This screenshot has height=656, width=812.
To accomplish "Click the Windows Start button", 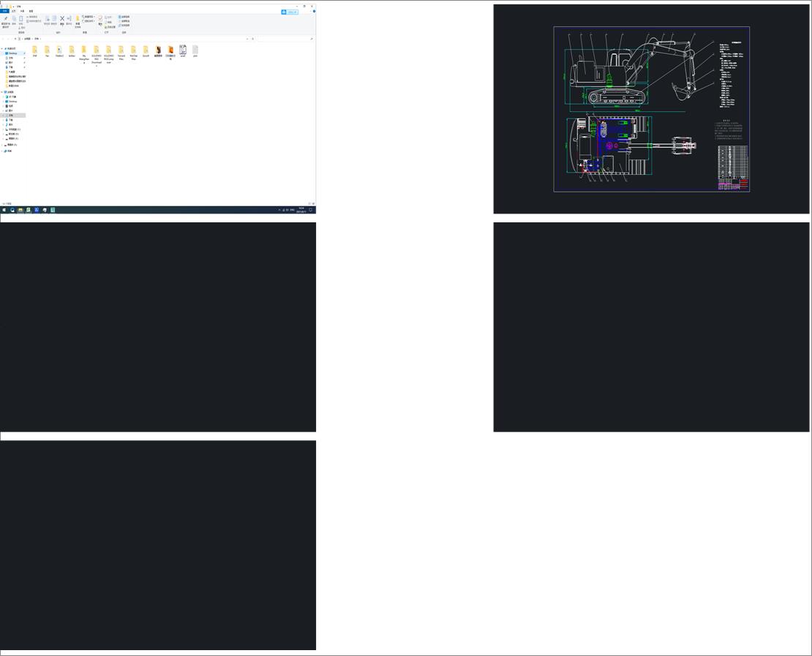I will 4,210.
